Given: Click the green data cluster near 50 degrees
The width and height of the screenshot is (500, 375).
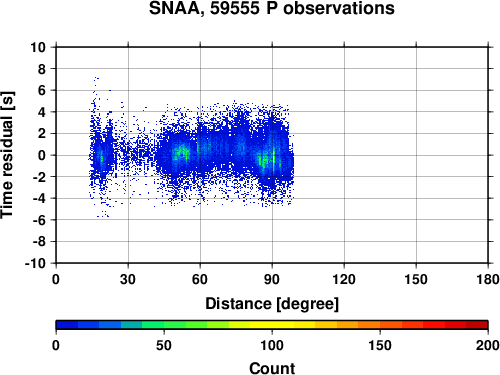Looking at the screenshot, I should coord(180,153).
